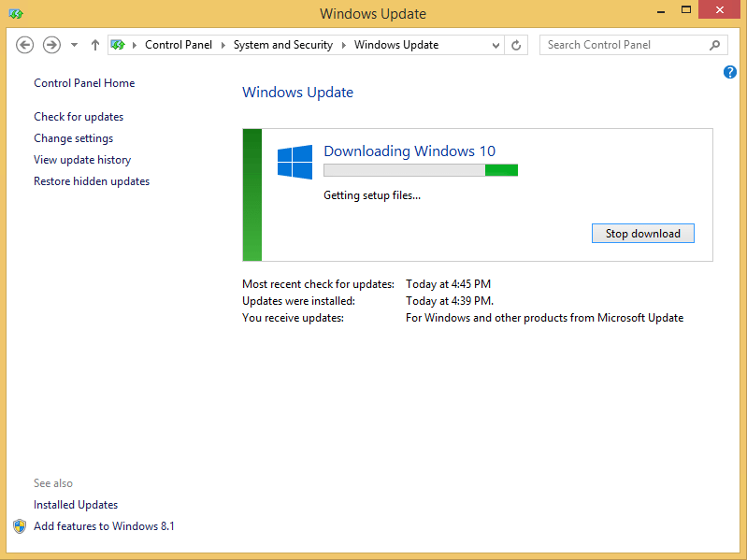Open Add features to Windows 8.1
Viewport: 747px width, 560px height.
pyautogui.click(x=104, y=525)
